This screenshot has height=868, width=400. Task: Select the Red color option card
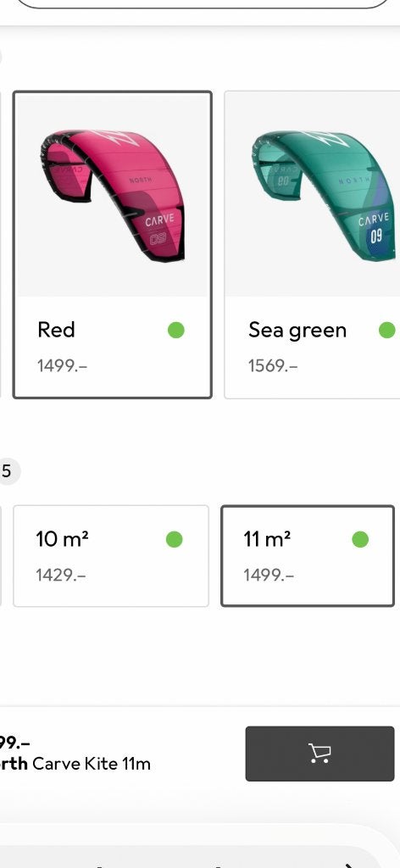(x=113, y=245)
